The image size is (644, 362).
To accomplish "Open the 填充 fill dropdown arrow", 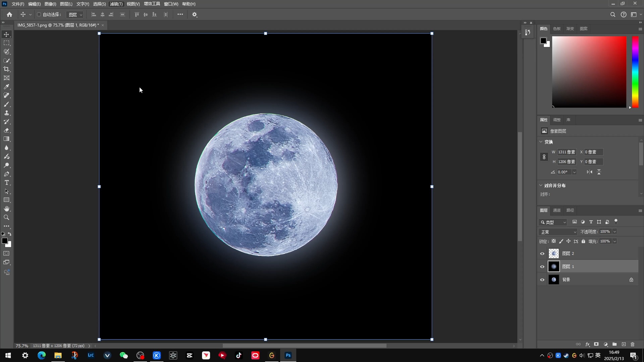I will (x=615, y=241).
